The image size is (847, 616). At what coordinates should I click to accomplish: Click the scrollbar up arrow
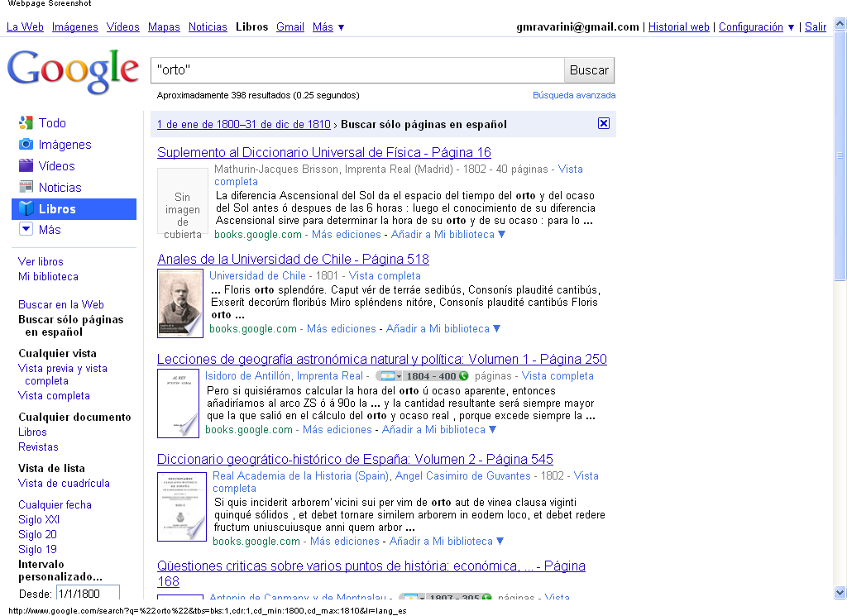pyautogui.click(x=840, y=24)
